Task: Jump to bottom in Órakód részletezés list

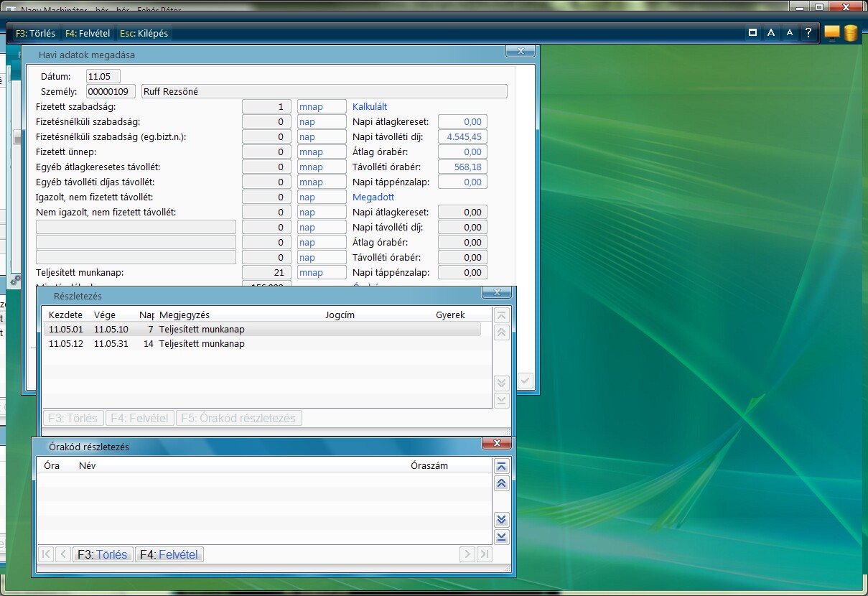Action: tap(502, 536)
